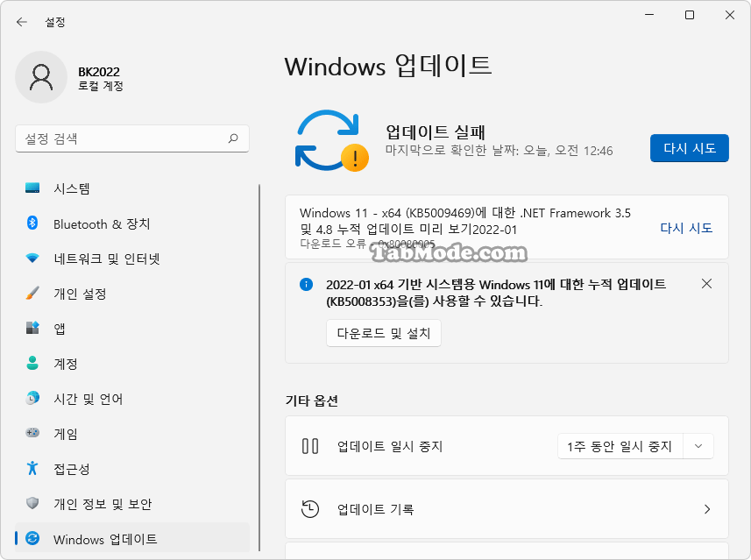Click the 개인 정보 및 보안 shield icon
751x560 pixels.
[x=32, y=503]
